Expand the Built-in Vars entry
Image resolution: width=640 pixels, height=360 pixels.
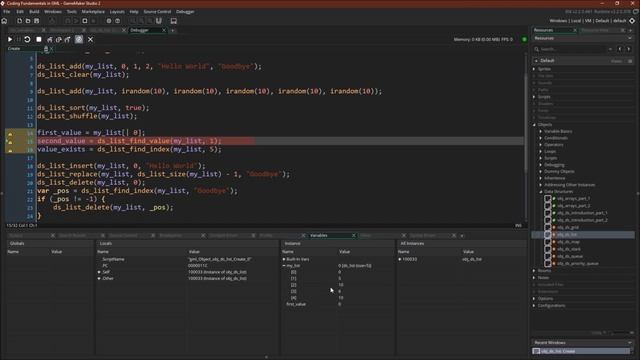(284, 259)
